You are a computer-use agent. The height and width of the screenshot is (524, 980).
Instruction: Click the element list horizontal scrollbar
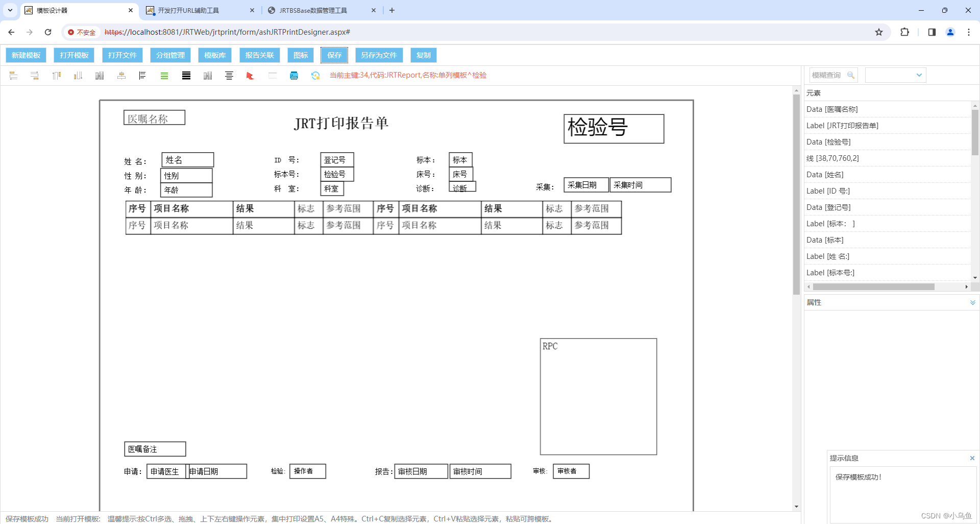[x=874, y=287]
